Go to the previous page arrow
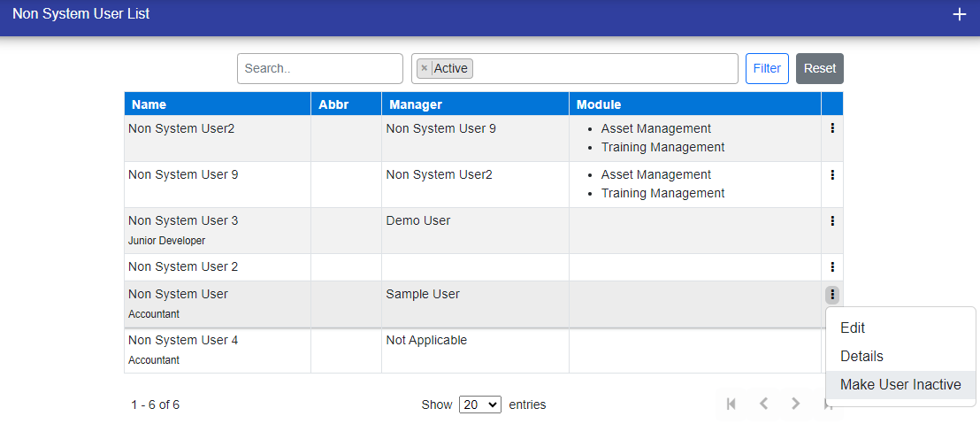The width and height of the screenshot is (980, 447). (763, 404)
